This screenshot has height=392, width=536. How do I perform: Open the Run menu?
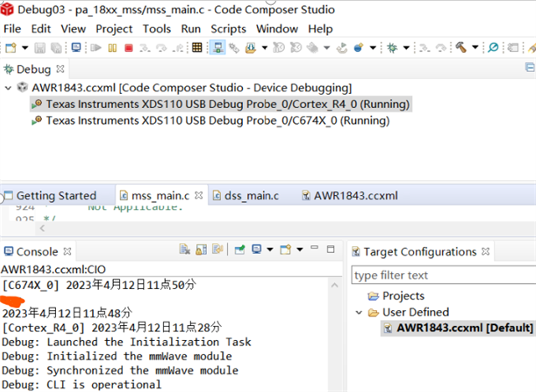(x=191, y=29)
